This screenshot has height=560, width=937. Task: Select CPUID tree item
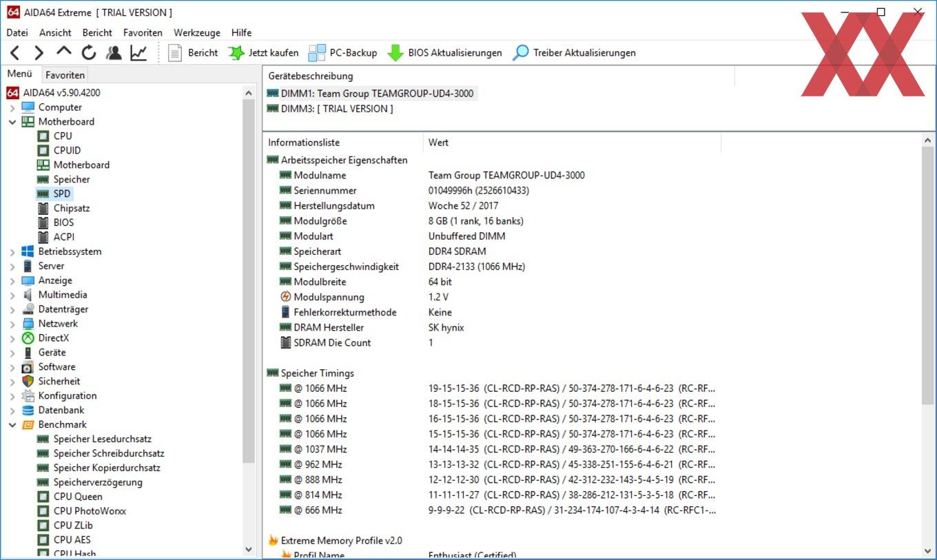67,150
